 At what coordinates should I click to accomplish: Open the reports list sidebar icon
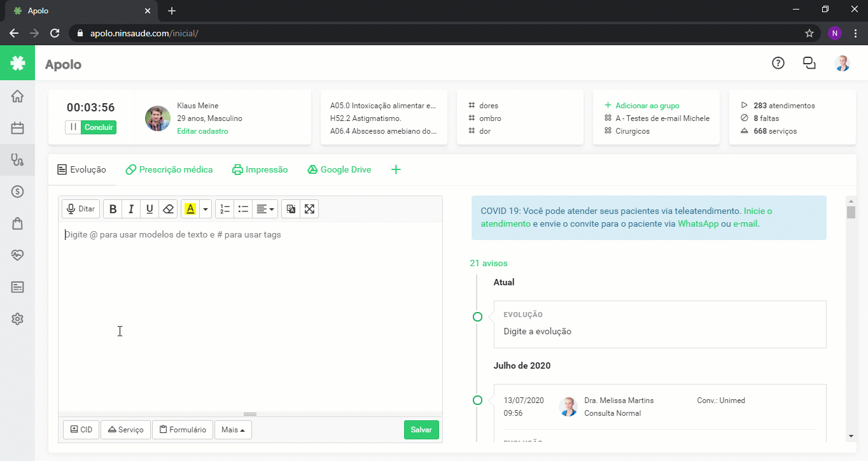click(x=17, y=287)
